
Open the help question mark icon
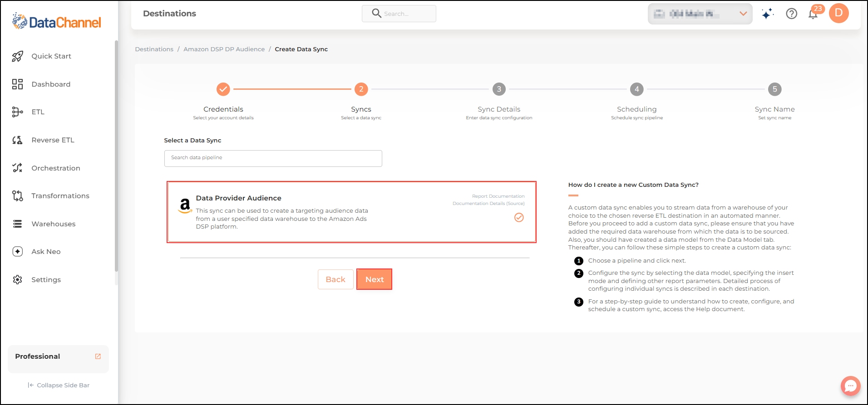click(791, 14)
